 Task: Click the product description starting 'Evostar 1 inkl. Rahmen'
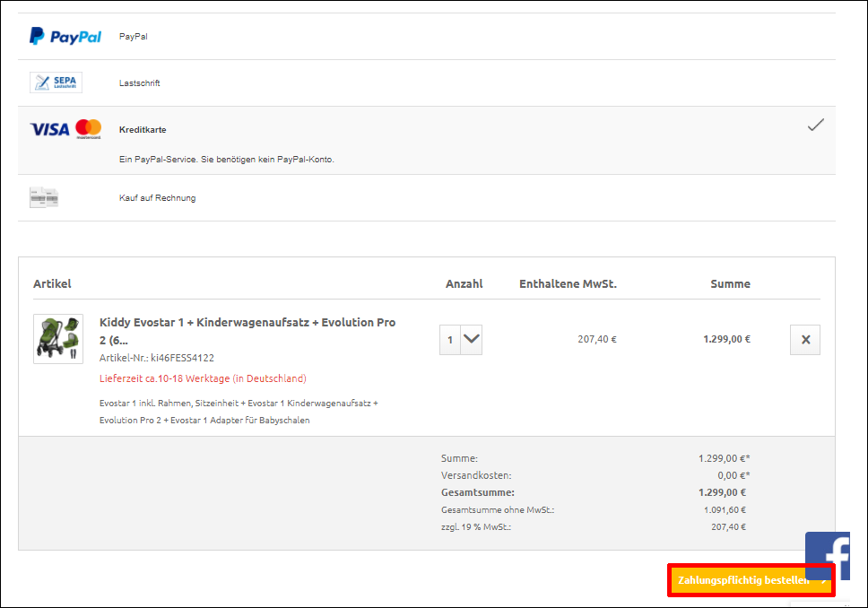pyautogui.click(x=239, y=412)
